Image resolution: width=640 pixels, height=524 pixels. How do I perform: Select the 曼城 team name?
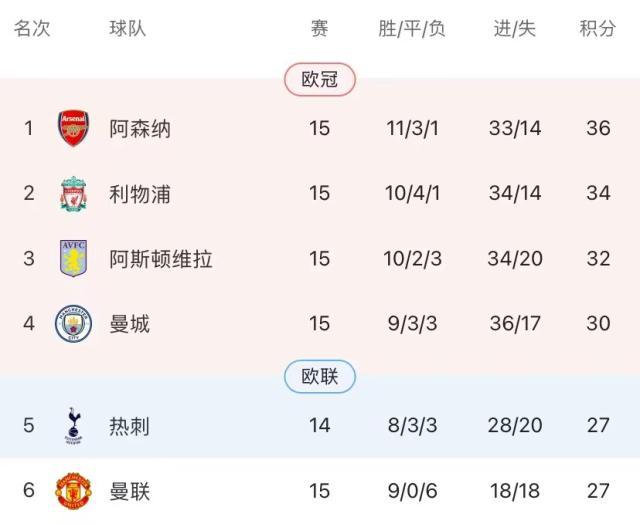130,324
